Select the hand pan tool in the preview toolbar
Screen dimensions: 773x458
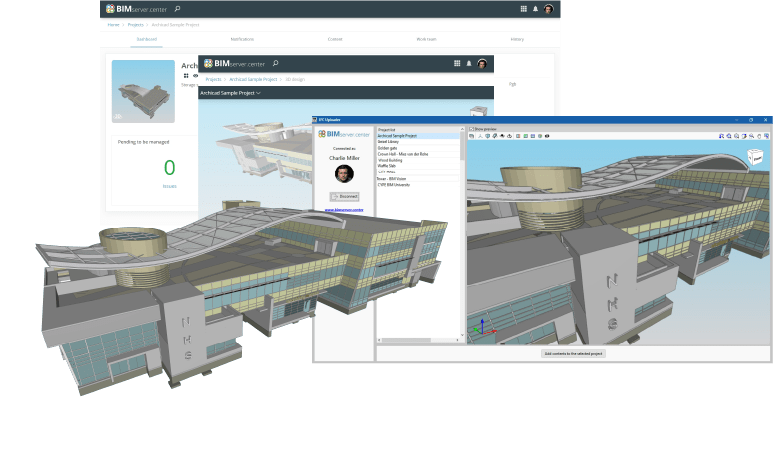pos(759,136)
